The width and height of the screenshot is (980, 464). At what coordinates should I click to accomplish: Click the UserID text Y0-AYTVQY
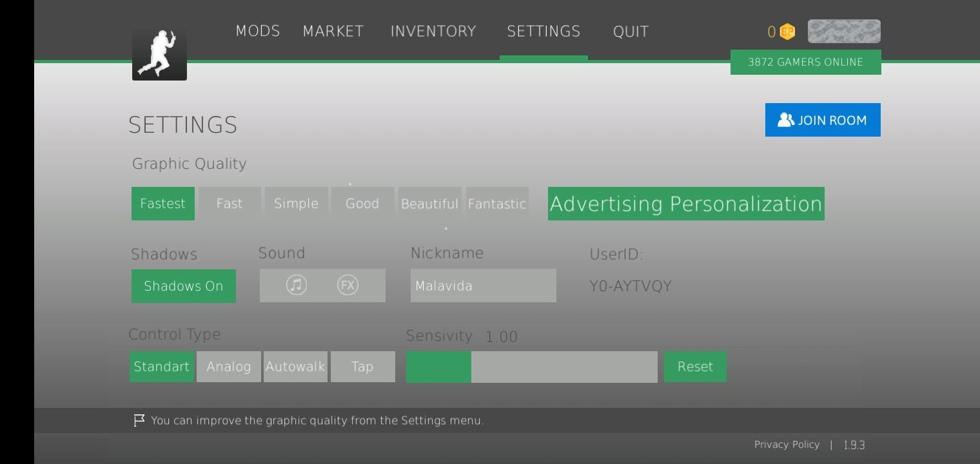(x=631, y=286)
